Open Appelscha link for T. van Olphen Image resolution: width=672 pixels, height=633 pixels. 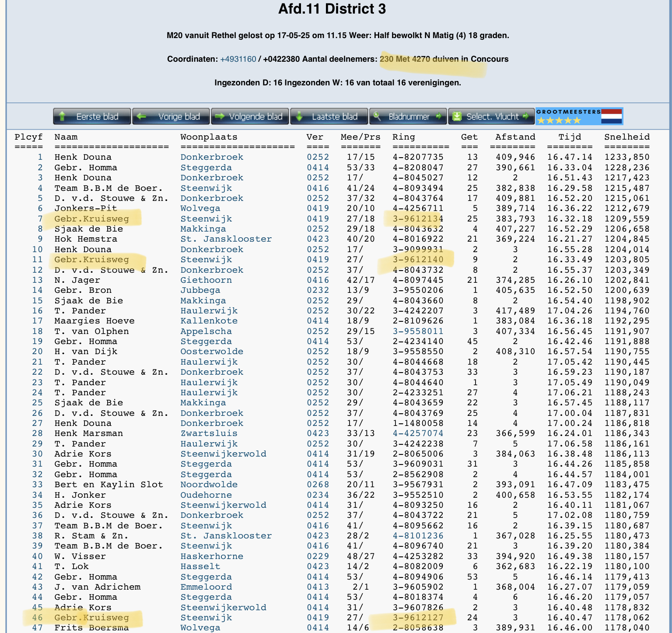point(206,331)
